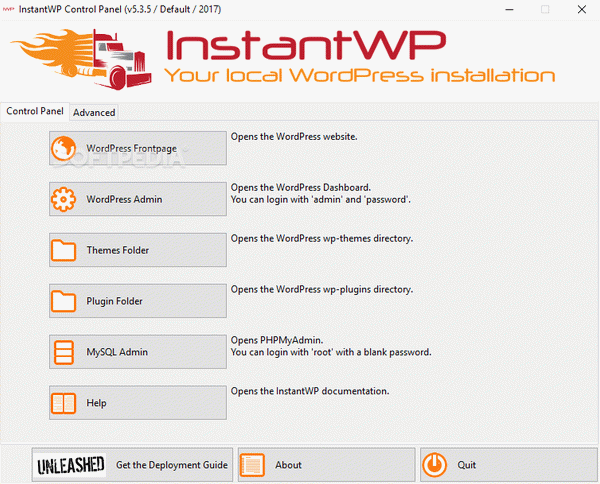The image size is (600, 484).
Task: Click the open book Help icon
Action: [64, 403]
